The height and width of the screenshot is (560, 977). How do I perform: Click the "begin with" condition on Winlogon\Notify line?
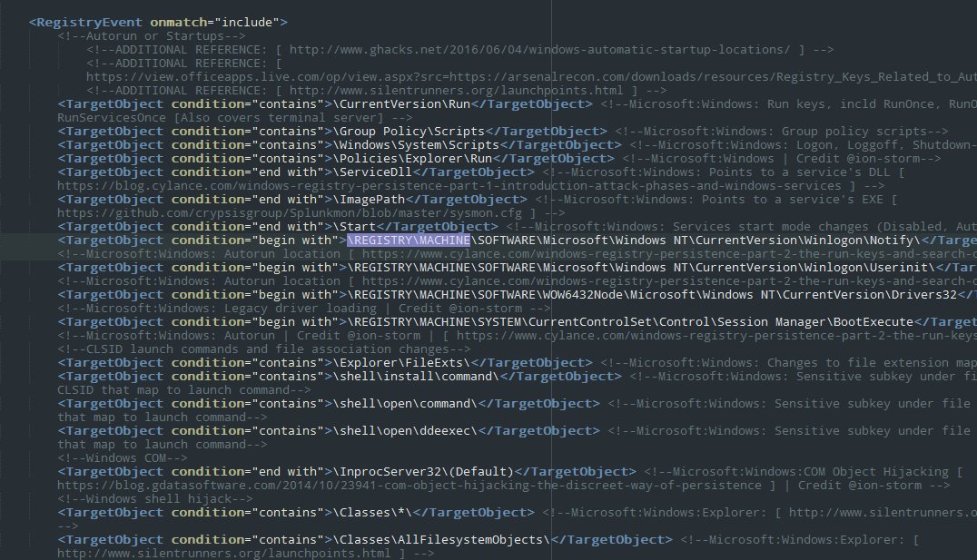pos(257,241)
